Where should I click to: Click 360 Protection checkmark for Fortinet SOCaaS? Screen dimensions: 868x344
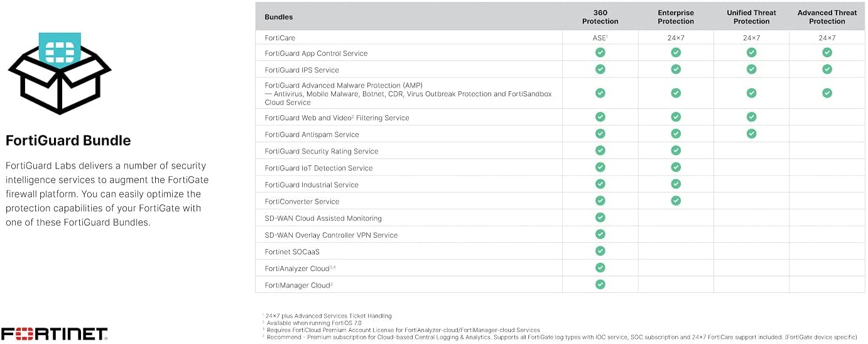click(x=600, y=251)
